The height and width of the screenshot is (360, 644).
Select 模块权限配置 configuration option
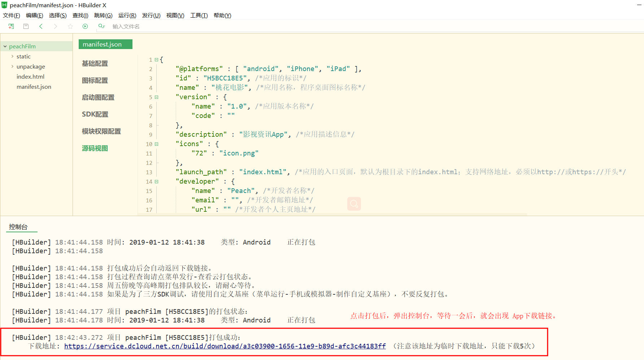tap(101, 131)
